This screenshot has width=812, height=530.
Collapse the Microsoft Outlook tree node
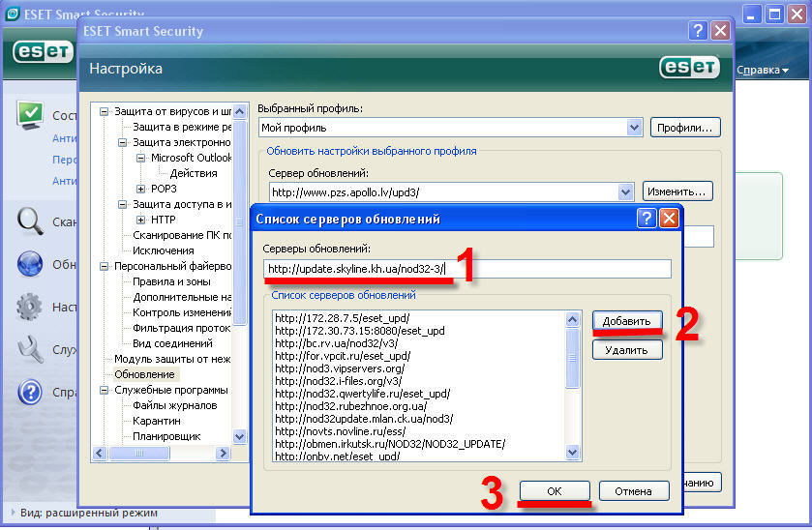tap(140, 158)
